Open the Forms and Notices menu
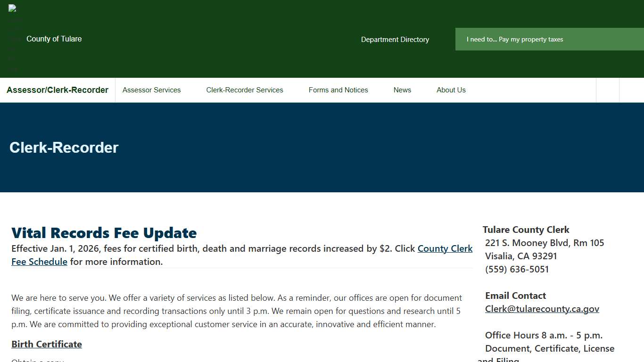The height and width of the screenshot is (362, 644). (x=338, y=90)
